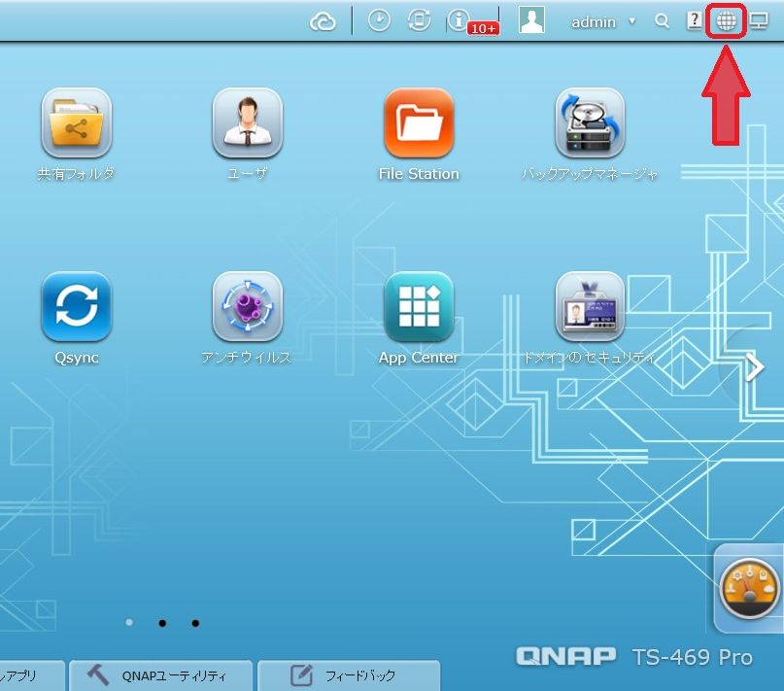Open the help question mark icon
This screenshot has width=784, height=691.
(x=695, y=21)
